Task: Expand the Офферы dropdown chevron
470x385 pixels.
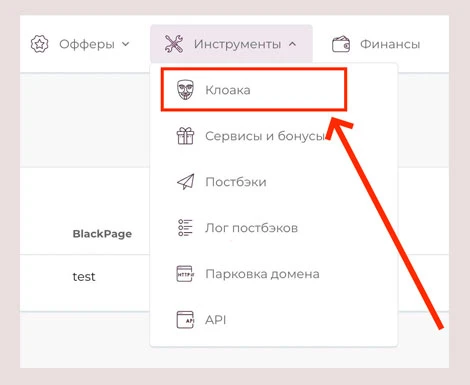Action: (126, 44)
